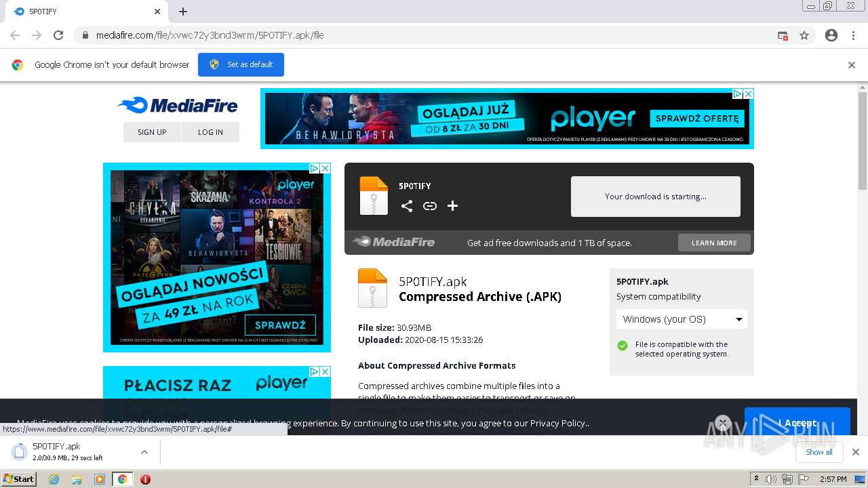Close the cookie notice banner

coord(723,423)
